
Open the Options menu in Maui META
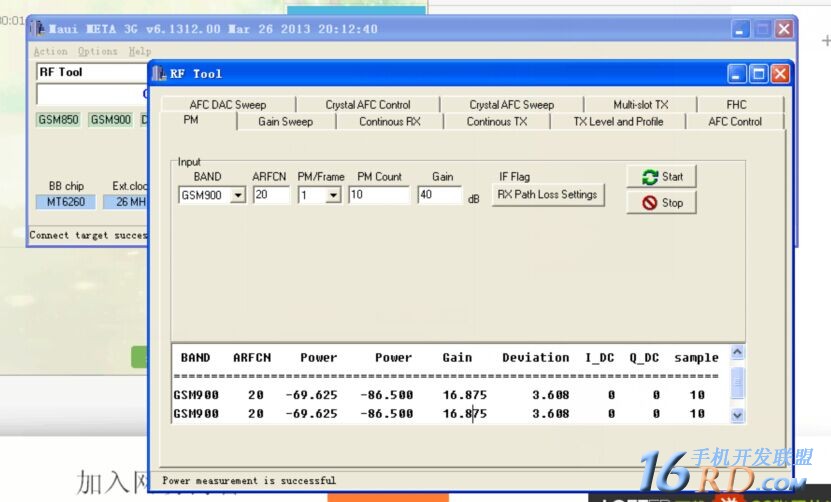click(98, 51)
